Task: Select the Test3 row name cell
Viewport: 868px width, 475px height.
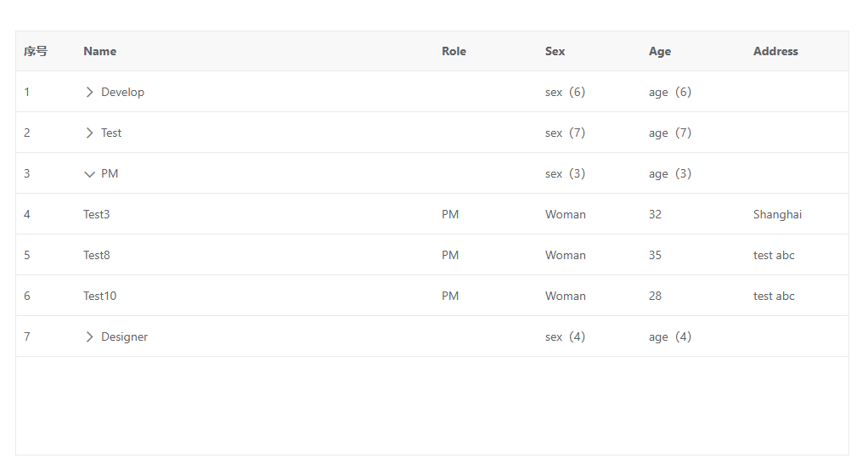Action: coord(96,214)
